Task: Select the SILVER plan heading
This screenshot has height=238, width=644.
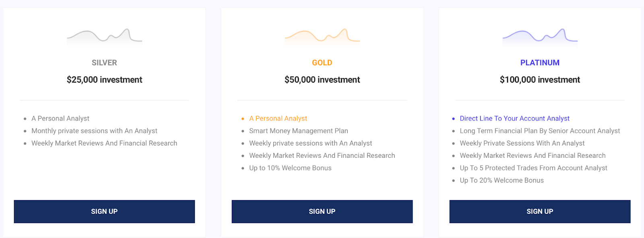Action: point(104,63)
